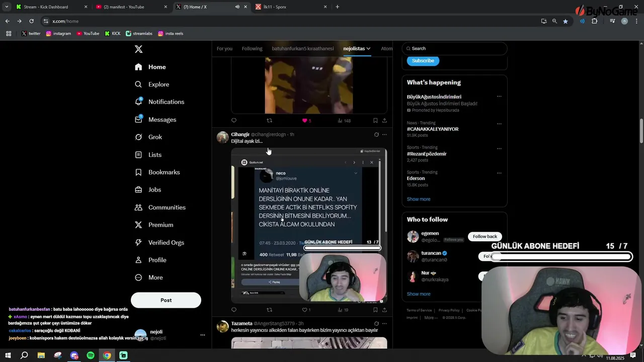Viewport: 644px width, 362px height.
Task: Bookmark Cihangir's Dijital ayak izi tweet
Action: click(x=375, y=310)
